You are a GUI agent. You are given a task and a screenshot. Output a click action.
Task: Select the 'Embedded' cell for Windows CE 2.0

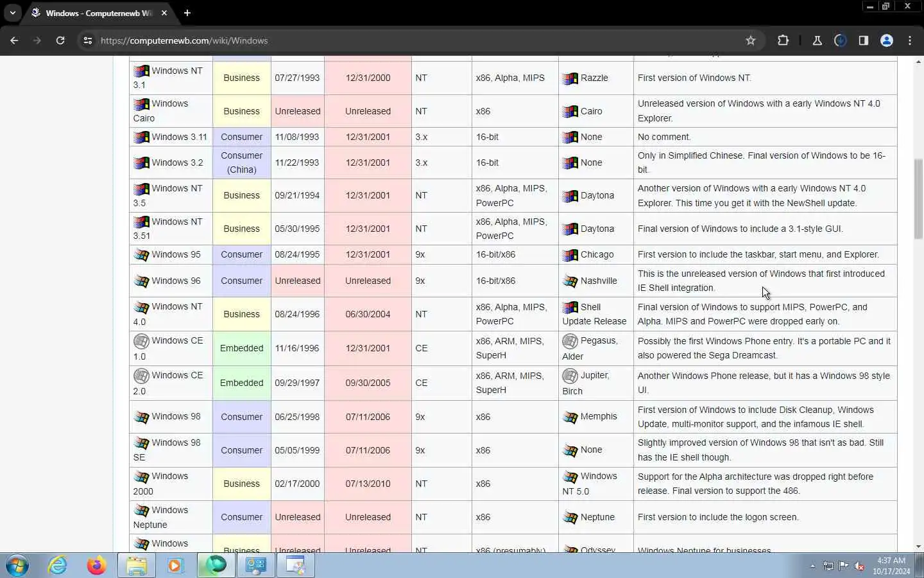(x=242, y=383)
